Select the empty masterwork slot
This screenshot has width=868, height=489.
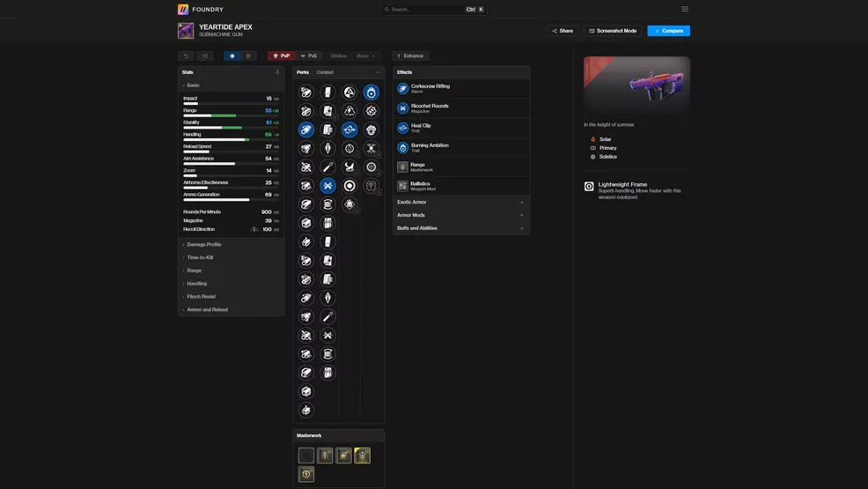click(306, 456)
